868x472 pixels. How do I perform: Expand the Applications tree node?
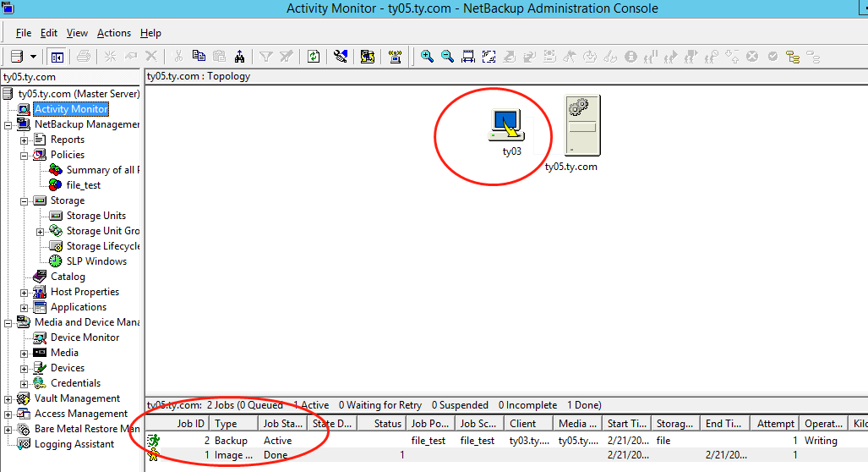tap(24, 308)
